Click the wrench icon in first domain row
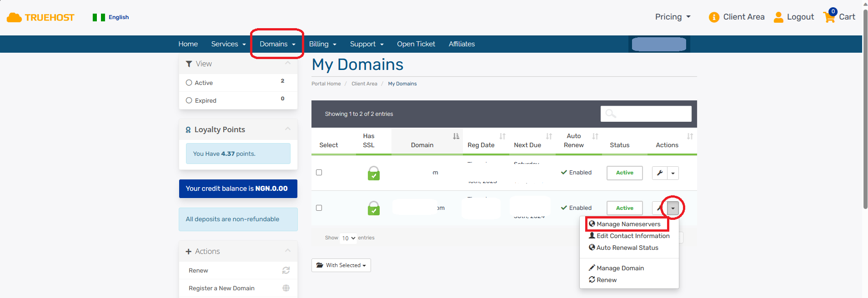This screenshot has width=868, height=298. pyautogui.click(x=659, y=173)
